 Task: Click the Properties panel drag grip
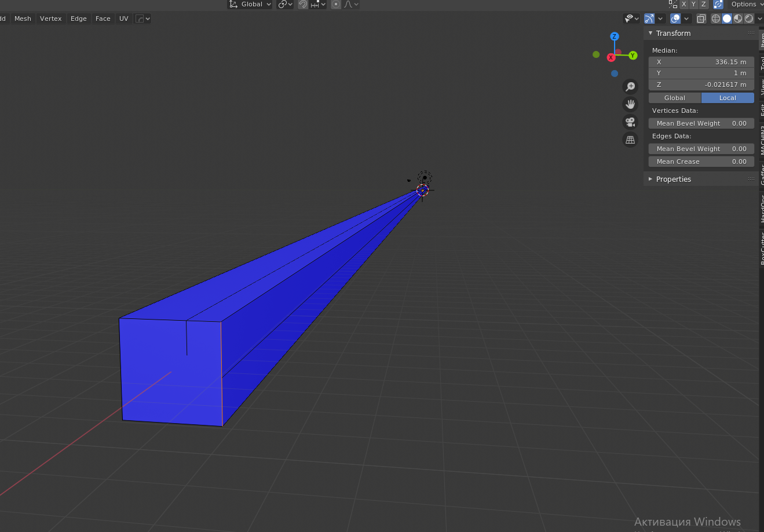[x=751, y=179]
